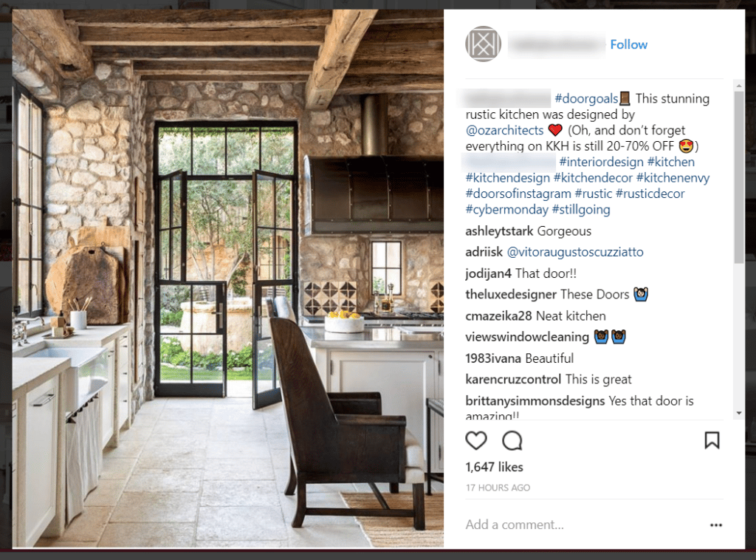This screenshot has width=756, height=560.
Task: Open the #cybermonday hashtag
Action: pyautogui.click(x=506, y=209)
